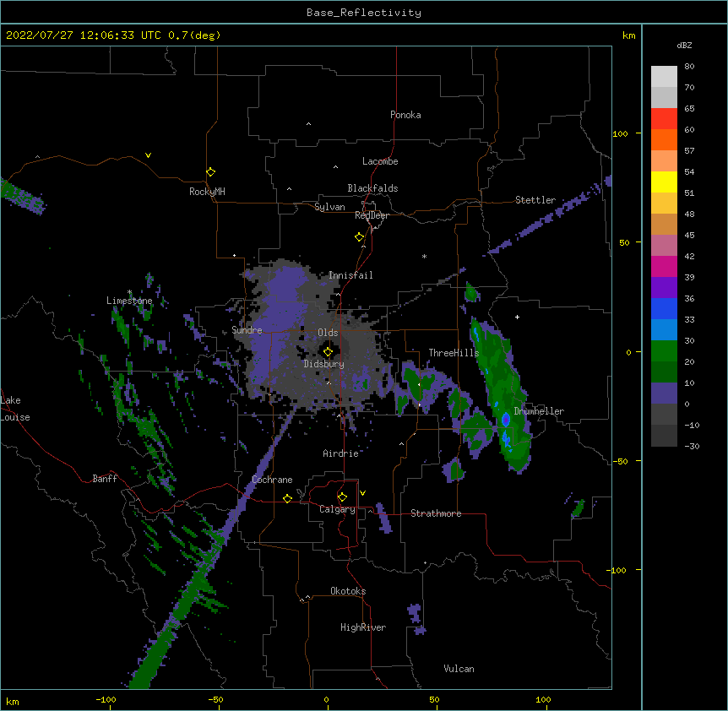This screenshot has width=728, height=711.
Task: Click the white asterisk above Limestone label
Action: point(129,292)
